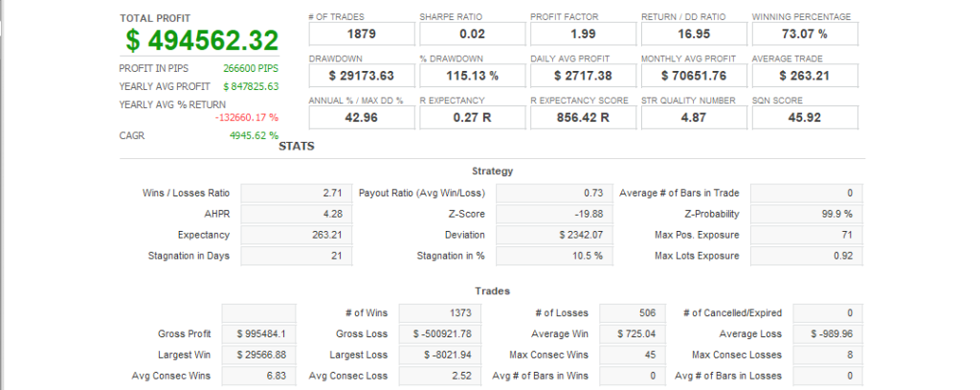
Task: Click the Monthly Avg Profit value box
Action: (x=694, y=76)
